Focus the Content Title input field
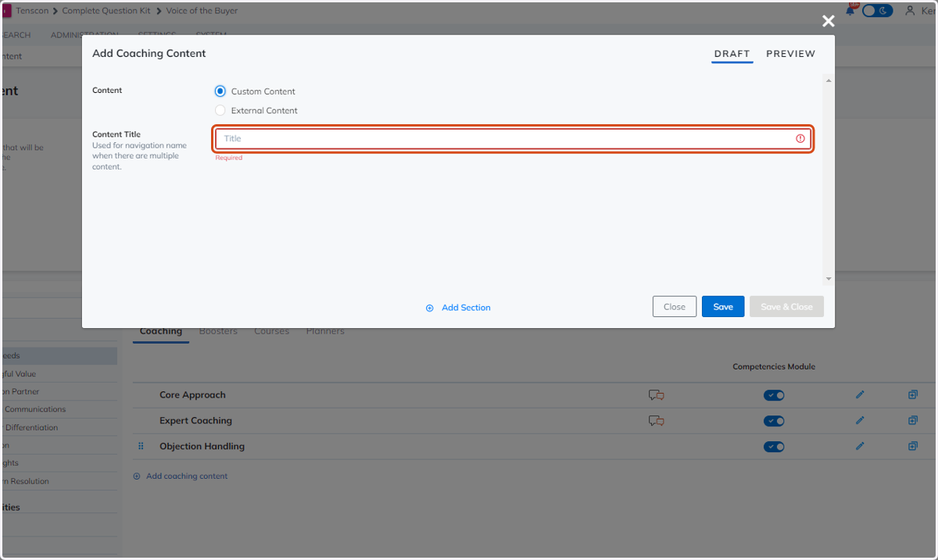 (514, 138)
